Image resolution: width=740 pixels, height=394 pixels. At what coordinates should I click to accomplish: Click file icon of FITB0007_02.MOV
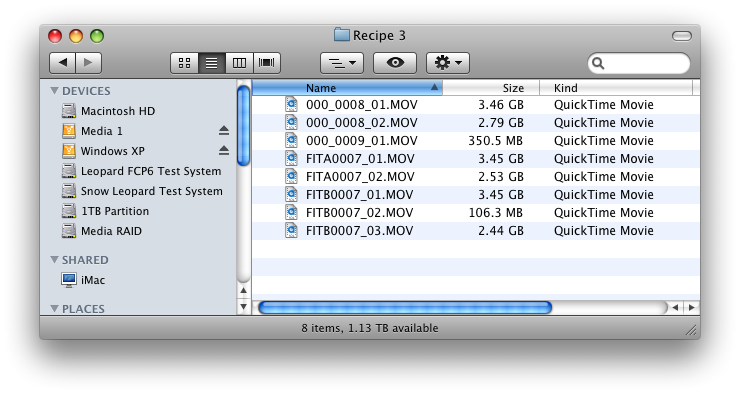(292, 212)
